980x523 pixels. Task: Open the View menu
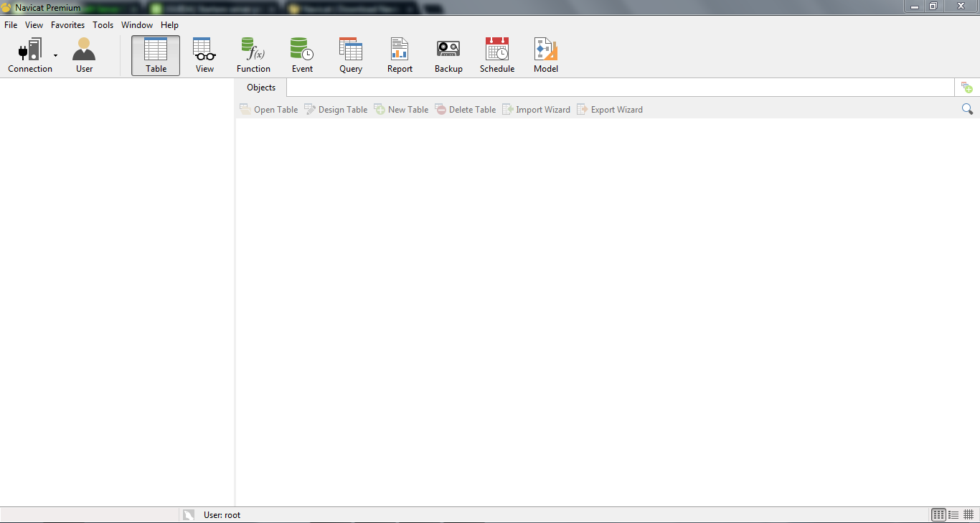point(34,25)
